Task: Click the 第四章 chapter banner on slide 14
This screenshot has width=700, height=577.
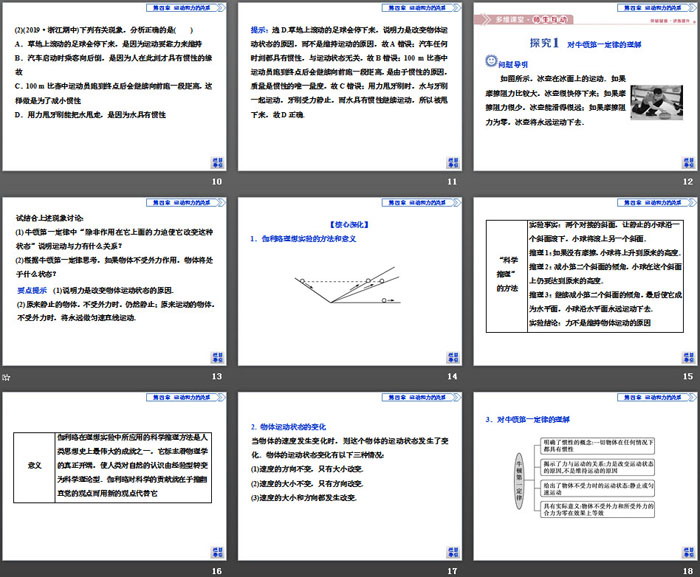Action: point(421,202)
